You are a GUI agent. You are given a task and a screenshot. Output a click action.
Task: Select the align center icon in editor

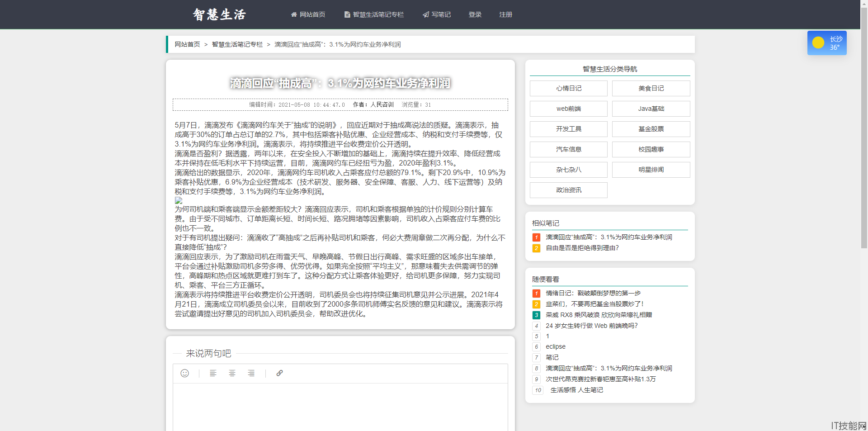point(232,373)
